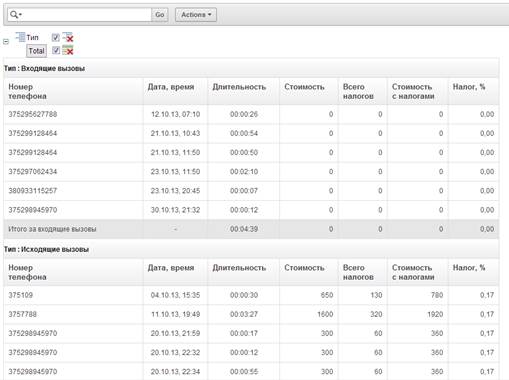The image size is (509, 380).
Task: Click Стоимость с налогами header in Исходящие вызовы table
Action: [413, 272]
